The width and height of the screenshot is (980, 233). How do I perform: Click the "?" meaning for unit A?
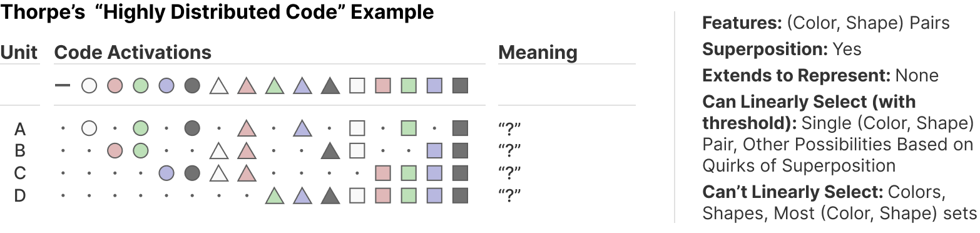(509, 129)
